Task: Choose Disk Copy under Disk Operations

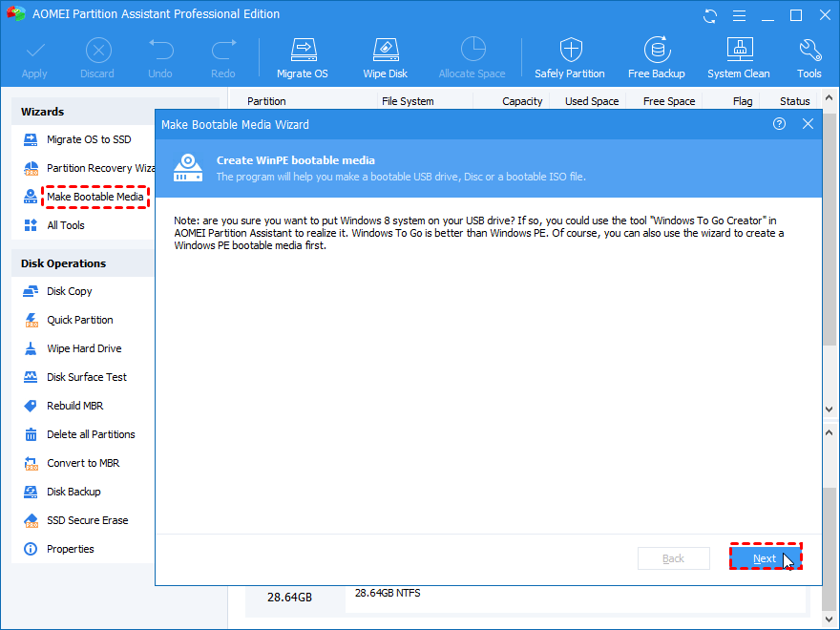Action: [x=69, y=291]
